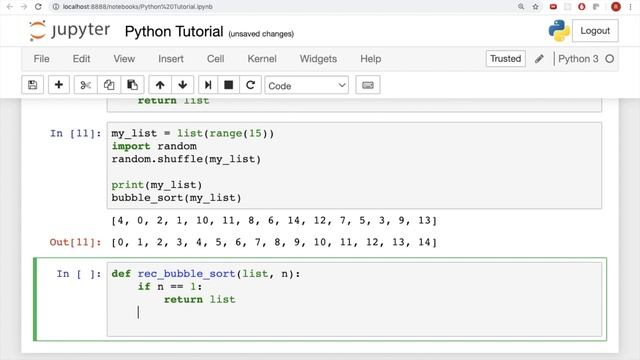
Task: Open the cell type Code dropdown
Action: pos(307,85)
